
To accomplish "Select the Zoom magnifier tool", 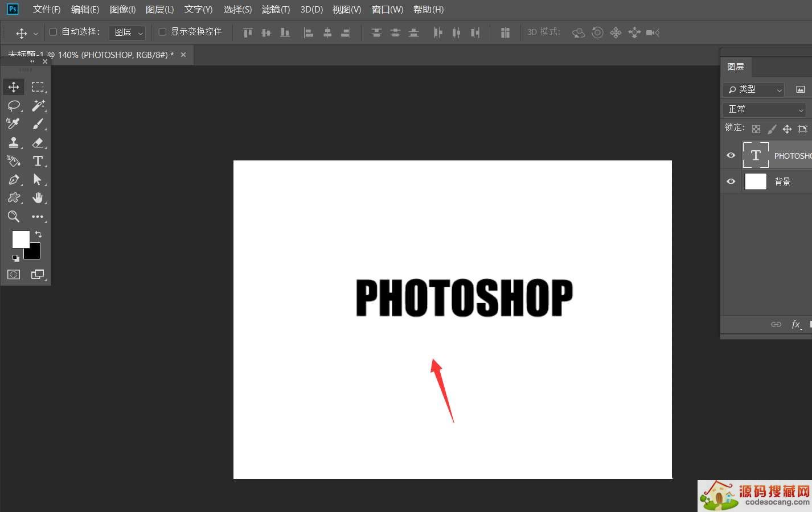I will (14, 217).
